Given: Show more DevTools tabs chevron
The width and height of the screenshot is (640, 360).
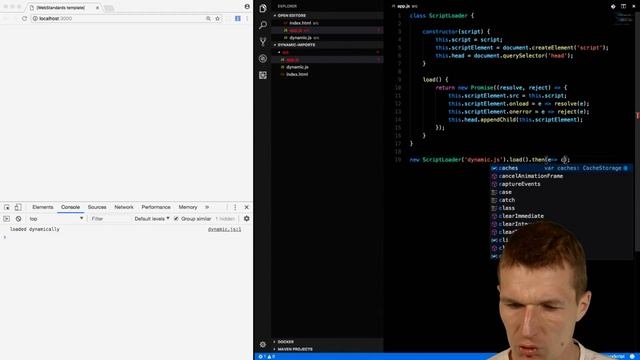Looking at the screenshot, I should pyautogui.click(x=207, y=207).
